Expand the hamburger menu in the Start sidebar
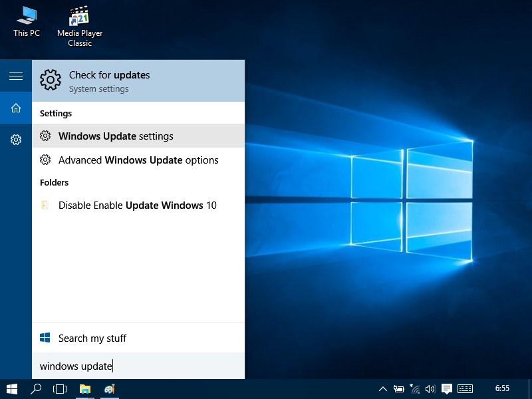Viewport: 532px width, 399px height. [x=16, y=76]
